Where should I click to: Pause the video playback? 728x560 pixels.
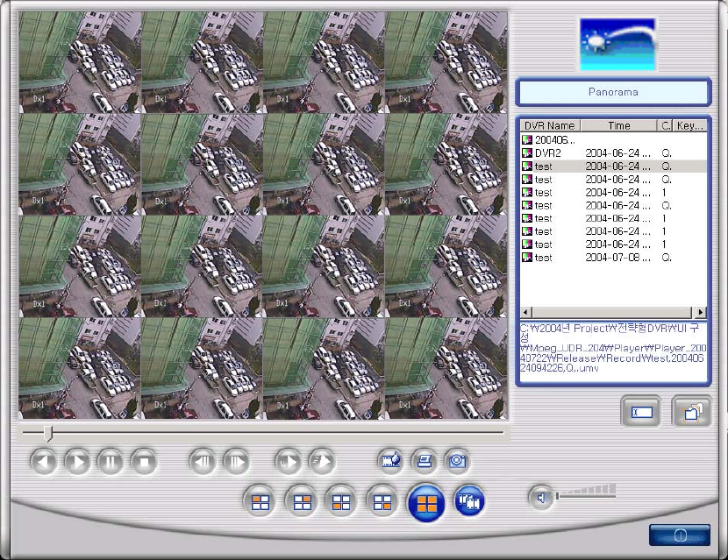[x=111, y=462]
